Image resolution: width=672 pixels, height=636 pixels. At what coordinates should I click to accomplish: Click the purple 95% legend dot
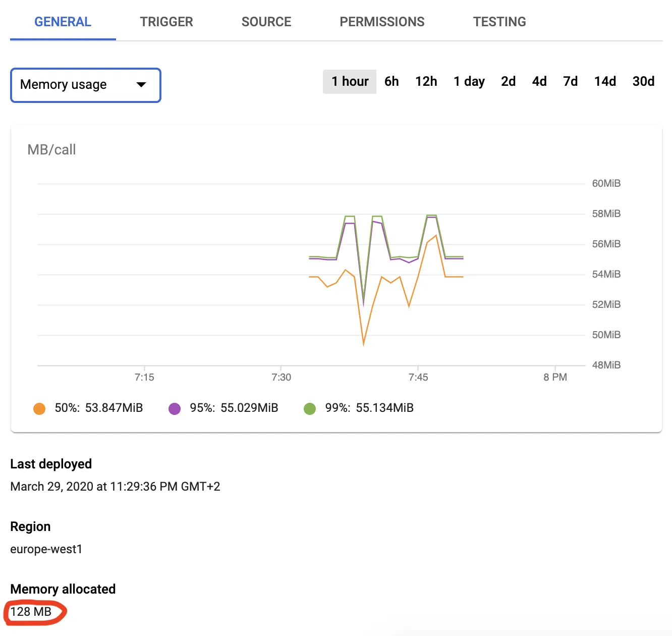[x=175, y=408]
